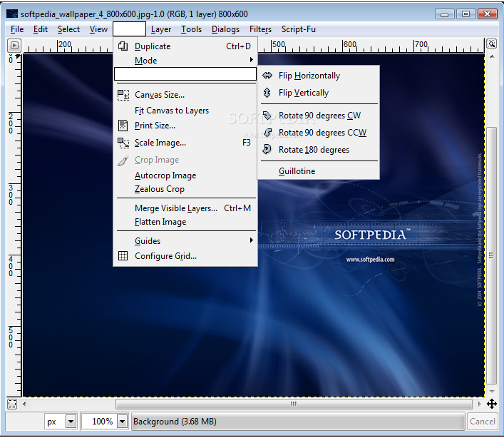Image resolution: width=504 pixels, height=438 pixels.
Task: Open the image menu button at ruler corner
Action: click(14, 46)
